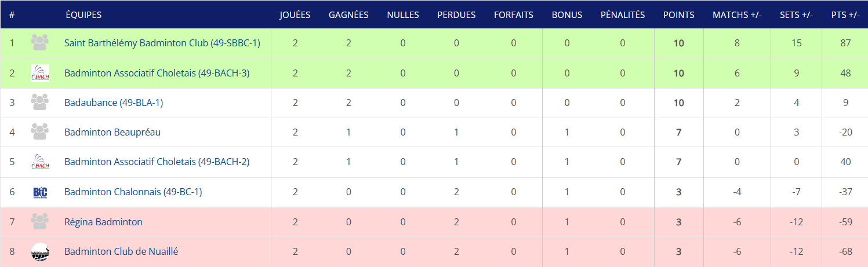
Task: Open the Régina Badminton team link
Action: click(x=103, y=222)
